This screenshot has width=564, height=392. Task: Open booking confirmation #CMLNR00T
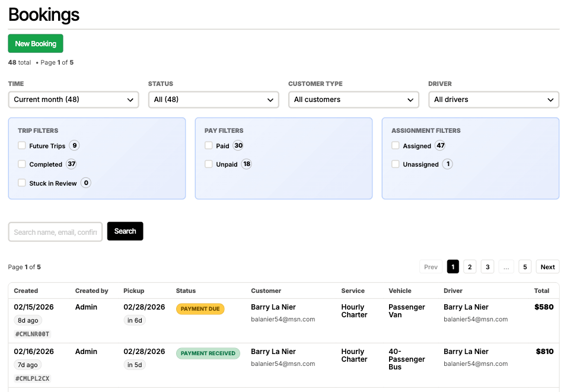[32, 334]
